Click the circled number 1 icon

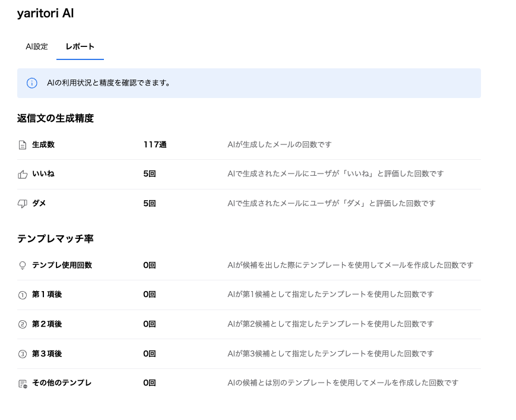(x=23, y=295)
